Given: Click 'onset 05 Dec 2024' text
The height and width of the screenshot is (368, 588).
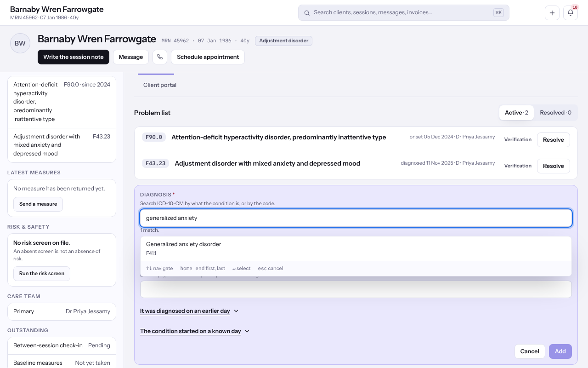Looking at the screenshot, I should [x=431, y=137].
